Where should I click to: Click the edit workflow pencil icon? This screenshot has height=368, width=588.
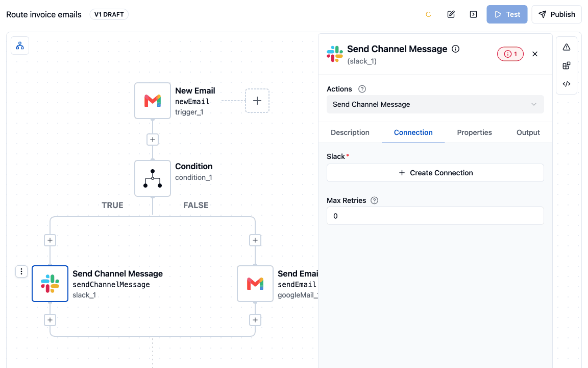[451, 14]
